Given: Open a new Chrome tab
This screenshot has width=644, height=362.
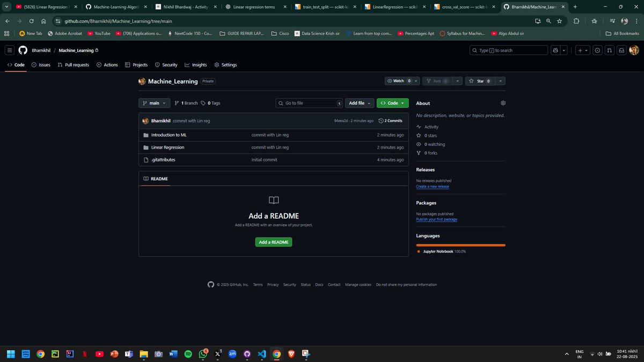Looking at the screenshot, I should pyautogui.click(x=575, y=7).
